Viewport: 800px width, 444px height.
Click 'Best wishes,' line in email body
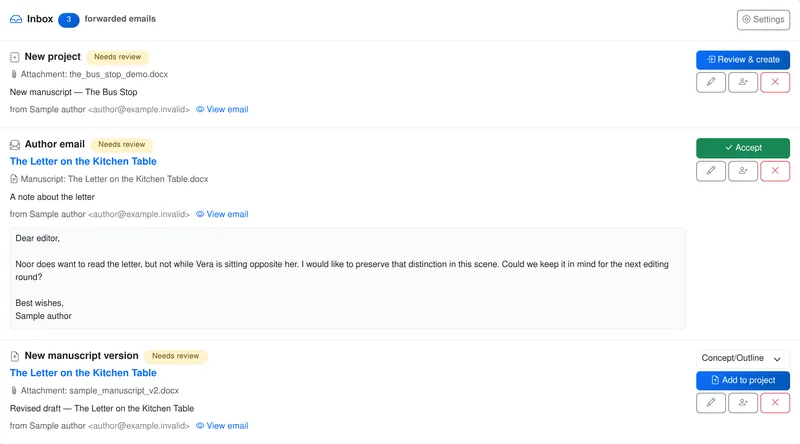(x=39, y=303)
